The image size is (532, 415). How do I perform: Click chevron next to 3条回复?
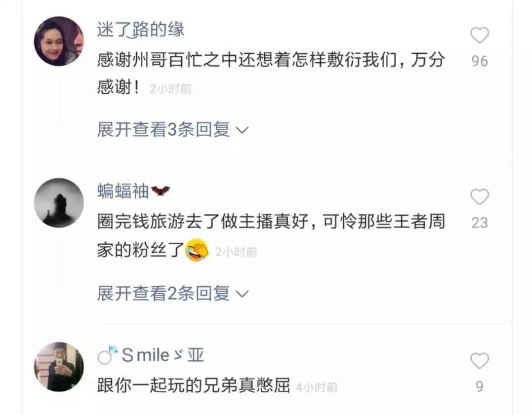[x=242, y=130]
